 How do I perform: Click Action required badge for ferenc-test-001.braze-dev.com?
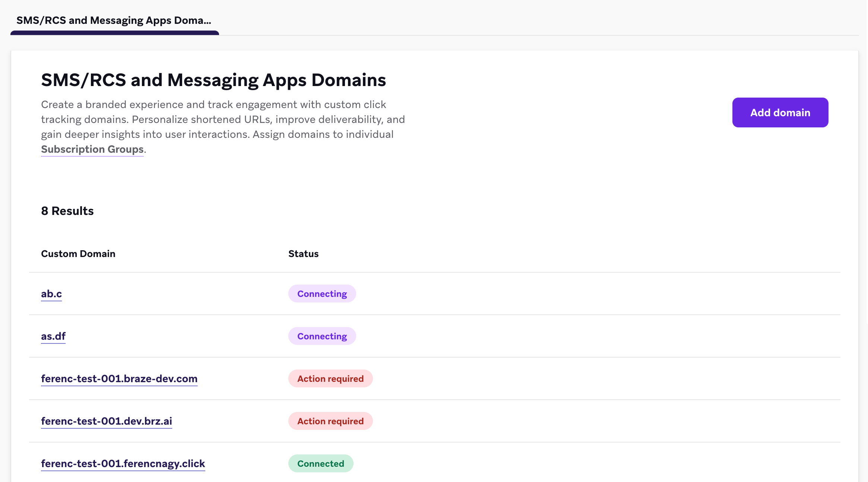point(330,378)
